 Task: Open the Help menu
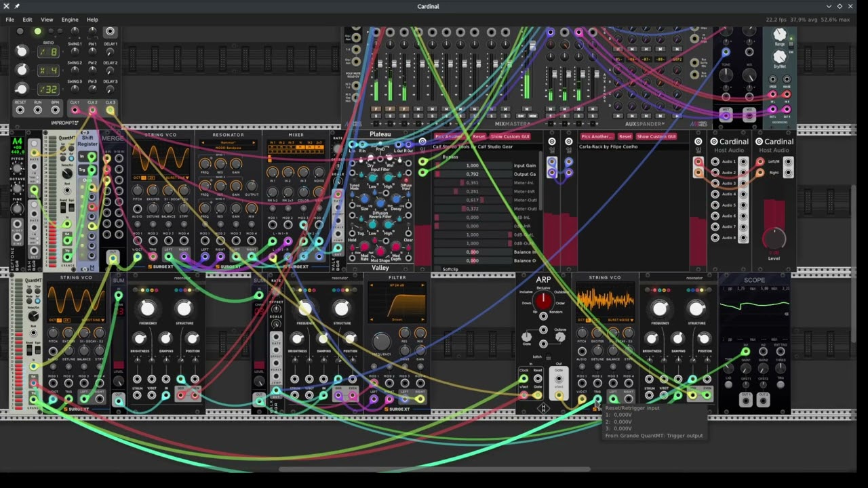pyautogui.click(x=92, y=20)
